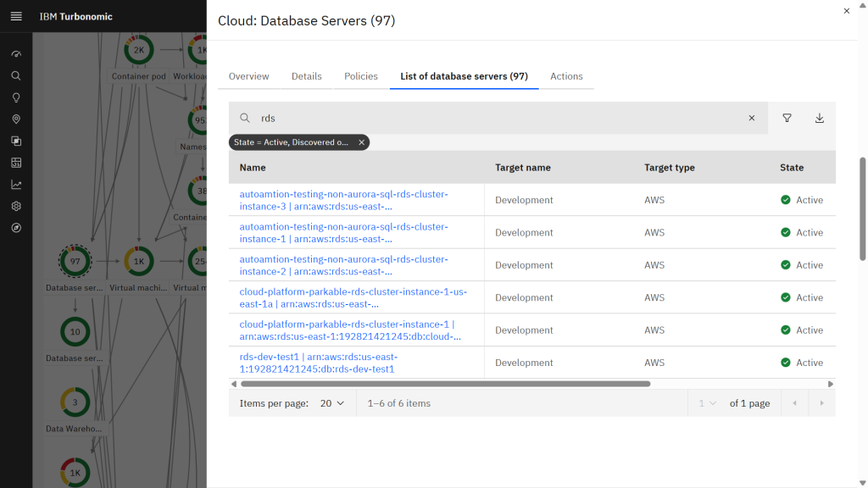Go to next page arrow
The height and width of the screenshot is (488, 868).
coord(821,403)
